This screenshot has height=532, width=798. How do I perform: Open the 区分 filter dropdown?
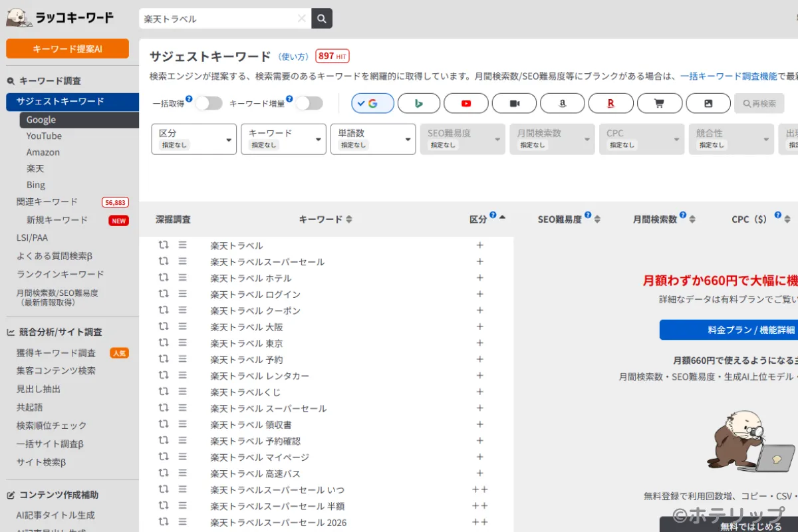(x=194, y=139)
